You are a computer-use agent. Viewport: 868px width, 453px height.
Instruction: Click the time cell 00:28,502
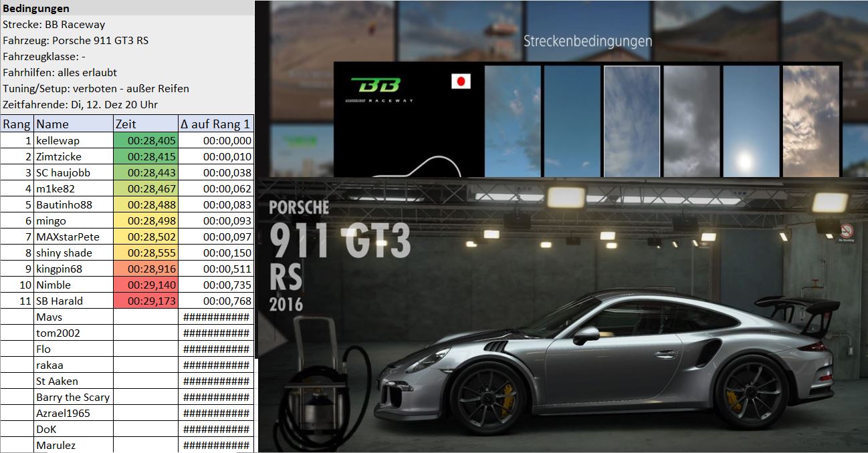pos(146,237)
